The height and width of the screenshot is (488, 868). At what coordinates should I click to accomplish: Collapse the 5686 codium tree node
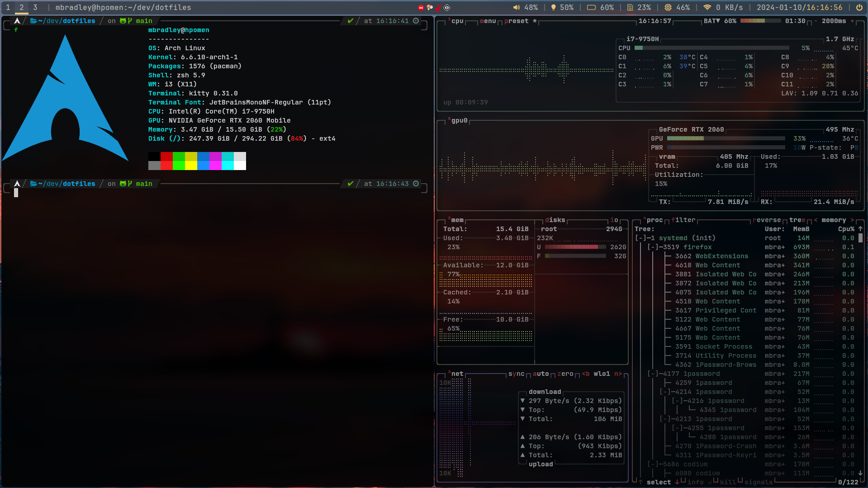tap(653, 464)
